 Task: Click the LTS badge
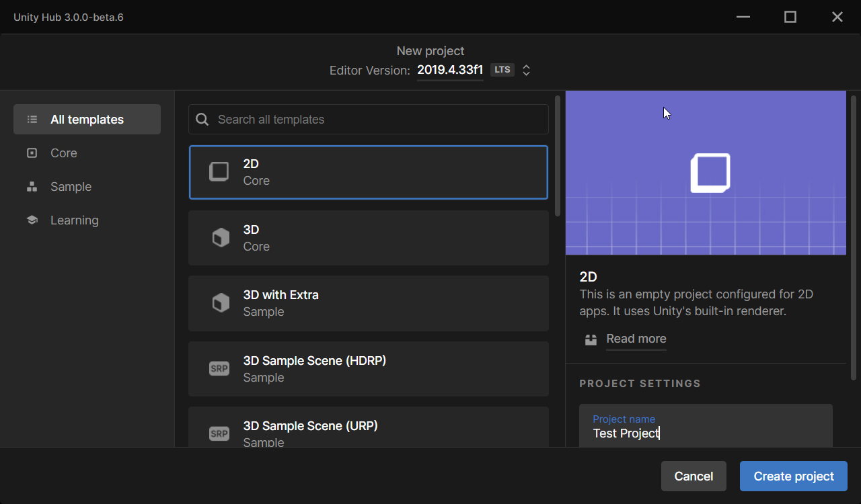502,70
